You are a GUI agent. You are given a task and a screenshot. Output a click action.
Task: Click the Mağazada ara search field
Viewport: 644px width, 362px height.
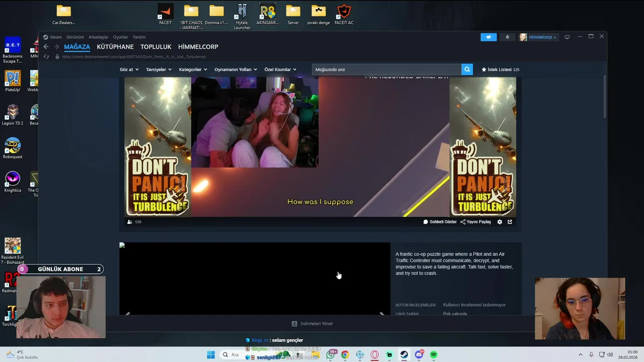(386, 69)
